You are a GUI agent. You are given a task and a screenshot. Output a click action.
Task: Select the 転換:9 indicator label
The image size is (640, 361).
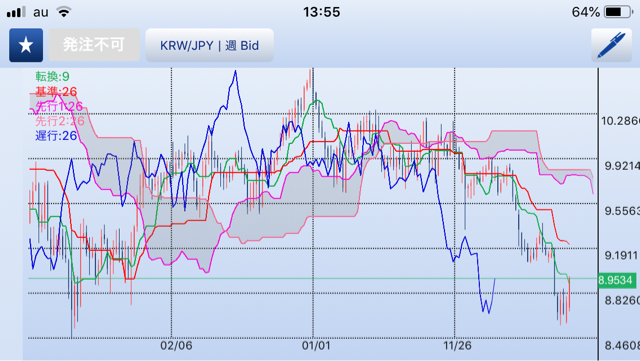tap(52, 76)
